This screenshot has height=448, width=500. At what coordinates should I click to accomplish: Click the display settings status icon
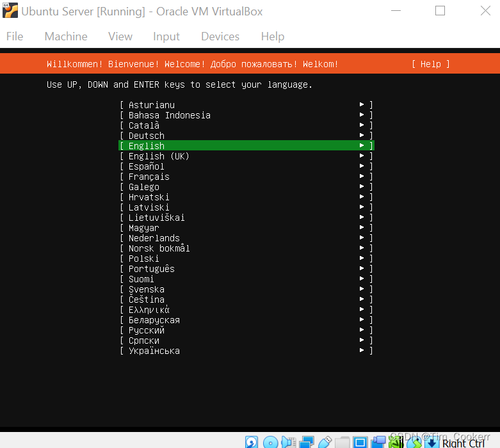tap(360, 442)
